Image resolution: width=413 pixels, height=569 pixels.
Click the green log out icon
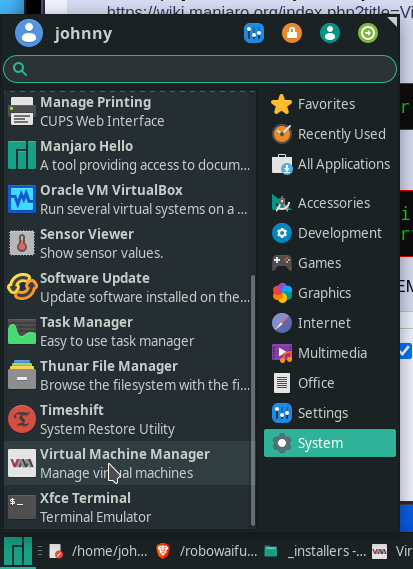click(368, 33)
